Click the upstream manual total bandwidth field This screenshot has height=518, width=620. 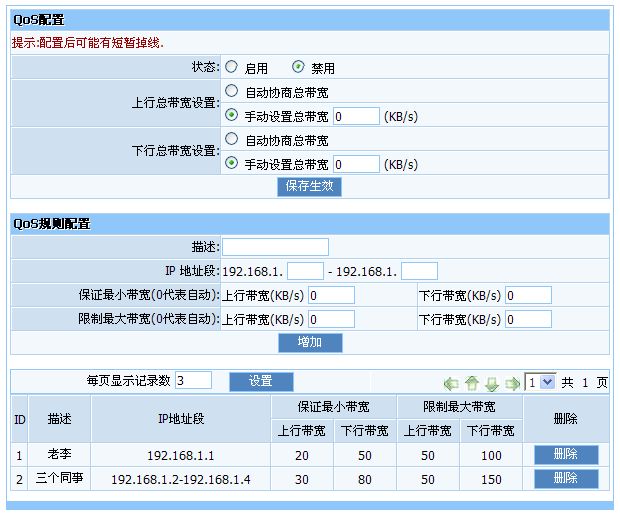[356, 116]
